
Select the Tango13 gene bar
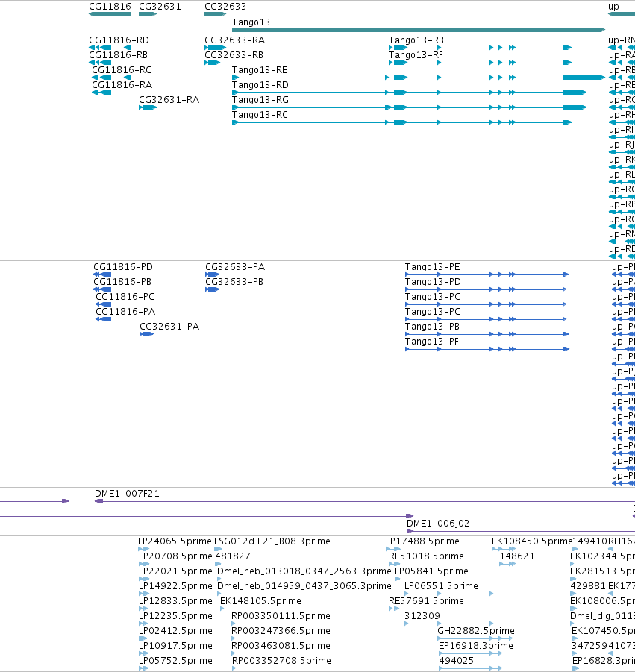419,30
